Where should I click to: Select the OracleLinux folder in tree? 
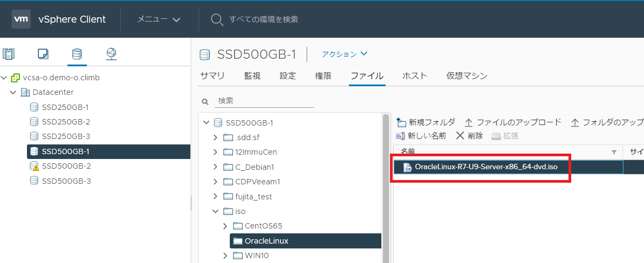pos(306,241)
